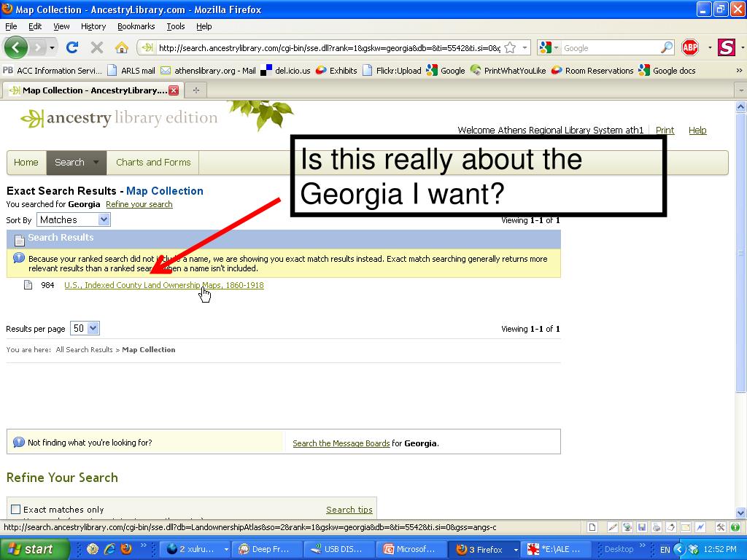Click the pencil icon in status bar
Screen dimensions: 747x560
[613, 527]
